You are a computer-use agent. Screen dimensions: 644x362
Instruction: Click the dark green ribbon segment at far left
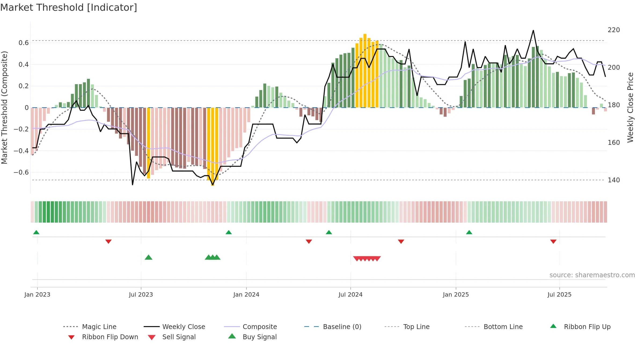pos(48,212)
